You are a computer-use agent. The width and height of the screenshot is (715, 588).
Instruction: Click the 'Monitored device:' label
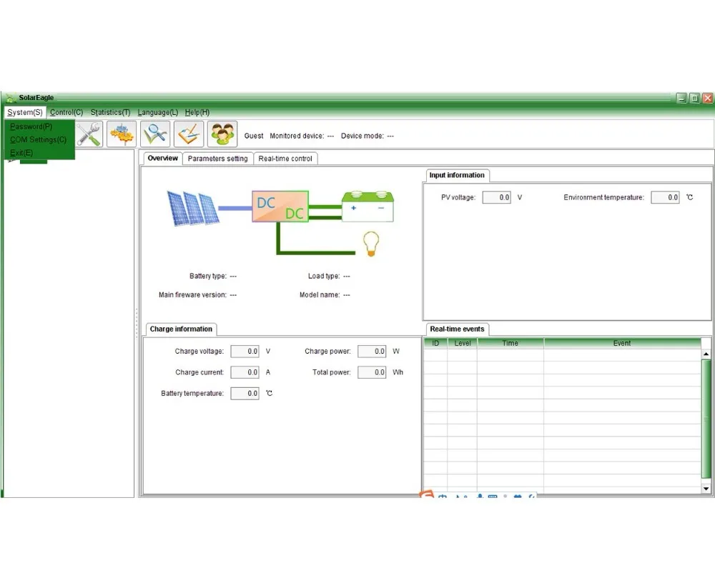[x=297, y=136]
